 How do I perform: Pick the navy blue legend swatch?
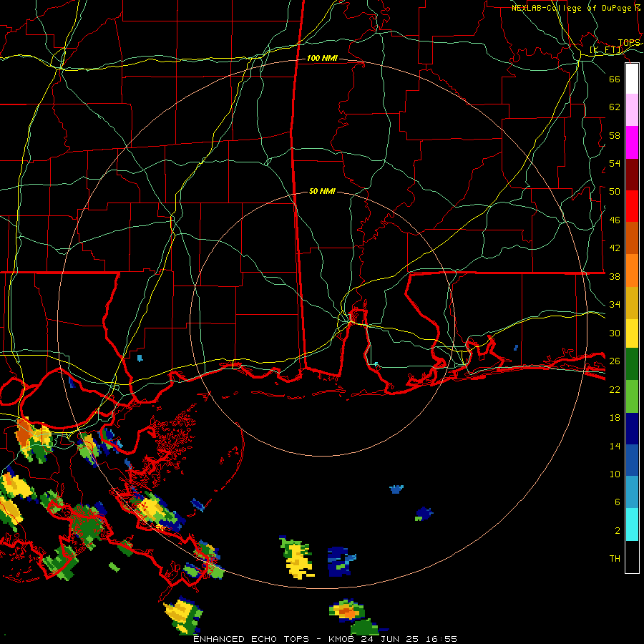click(x=632, y=429)
